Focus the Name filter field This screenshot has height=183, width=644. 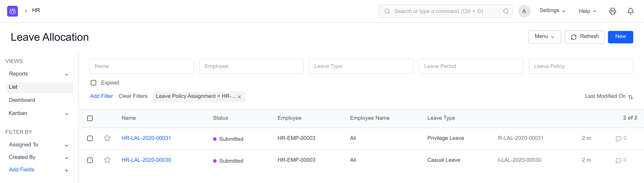click(x=142, y=66)
